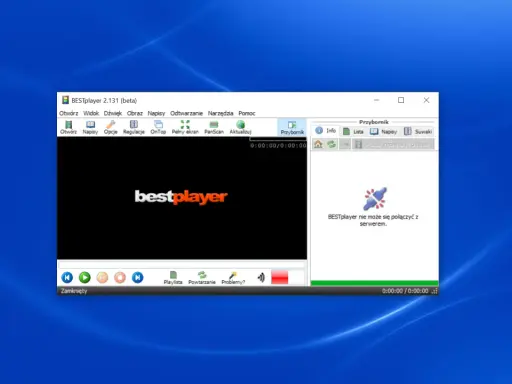Click the Przybornik panel header label
Viewport: 512px width, 384px height.
pyautogui.click(x=374, y=122)
